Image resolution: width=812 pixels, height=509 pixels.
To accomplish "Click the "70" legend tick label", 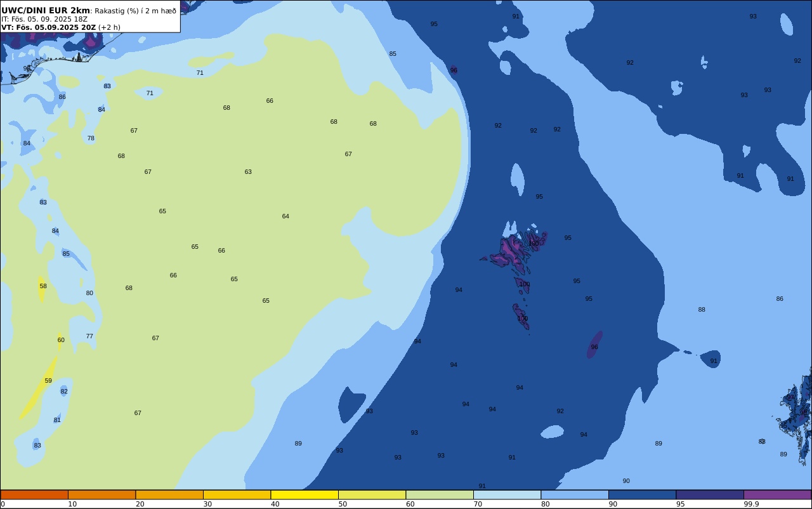I will click(478, 504).
